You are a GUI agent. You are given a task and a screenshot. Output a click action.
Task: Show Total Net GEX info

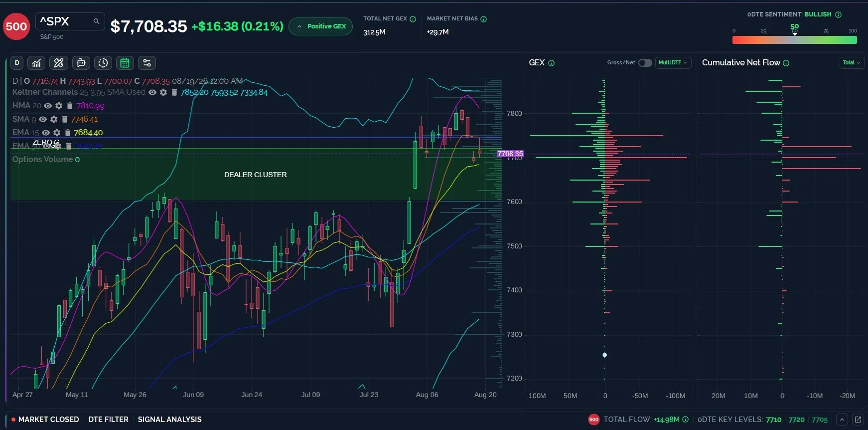pyautogui.click(x=413, y=19)
